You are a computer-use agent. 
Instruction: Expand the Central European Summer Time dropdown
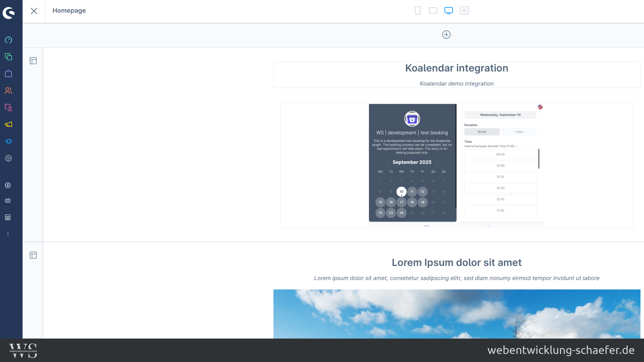point(491,146)
